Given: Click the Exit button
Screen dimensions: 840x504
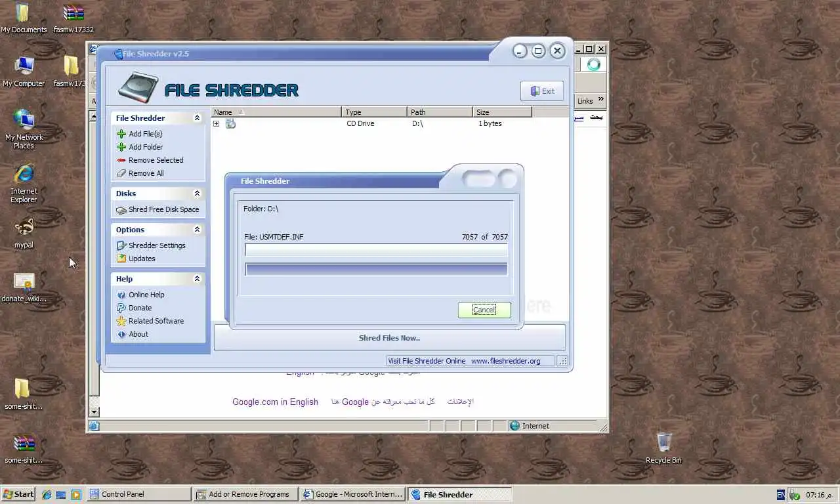Looking at the screenshot, I should coord(542,91).
